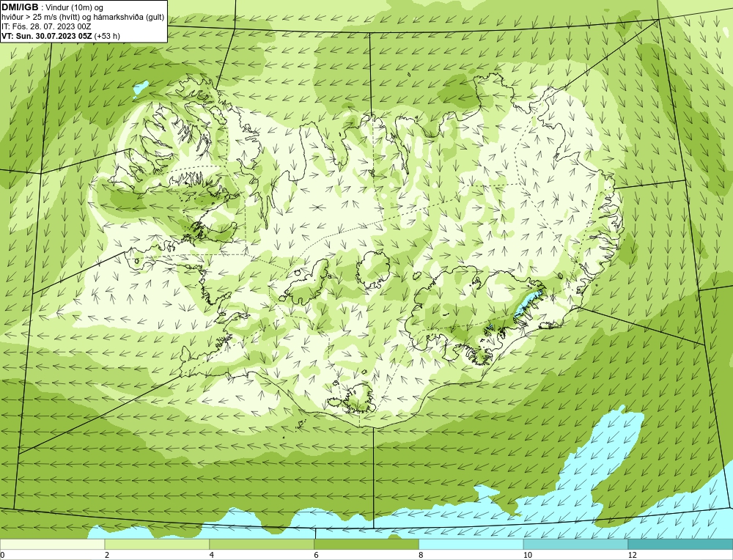Click the 10–12 m/s cyan legend swatch
This screenshot has width=733, height=560.
[x=576, y=544]
